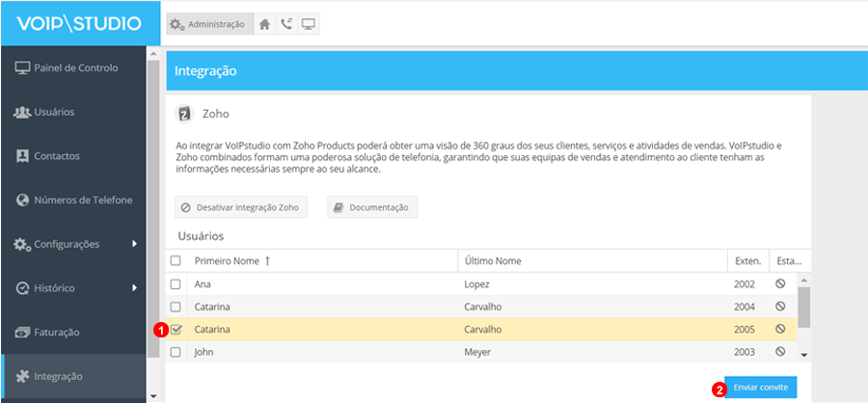Sort by Primeiro Nome column header
Image resolution: width=868 pixels, height=403 pixels.
click(323, 260)
